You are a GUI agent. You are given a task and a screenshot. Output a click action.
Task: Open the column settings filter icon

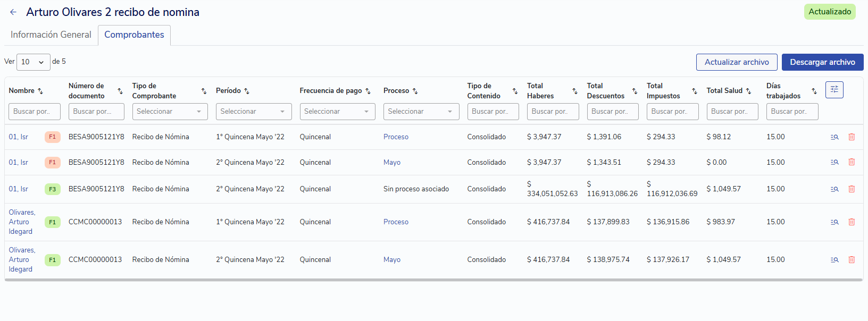[834, 90]
